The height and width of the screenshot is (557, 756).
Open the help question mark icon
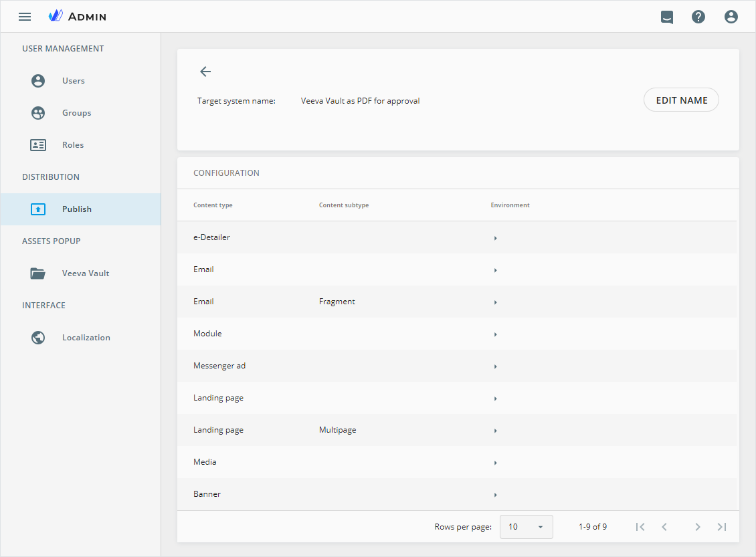pyautogui.click(x=698, y=17)
